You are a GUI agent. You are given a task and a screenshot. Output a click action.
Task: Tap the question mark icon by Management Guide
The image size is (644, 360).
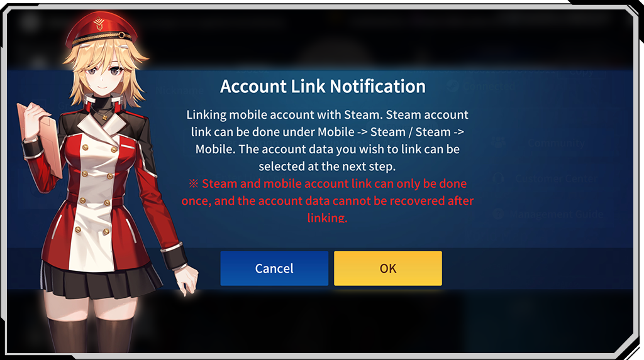[498, 214]
